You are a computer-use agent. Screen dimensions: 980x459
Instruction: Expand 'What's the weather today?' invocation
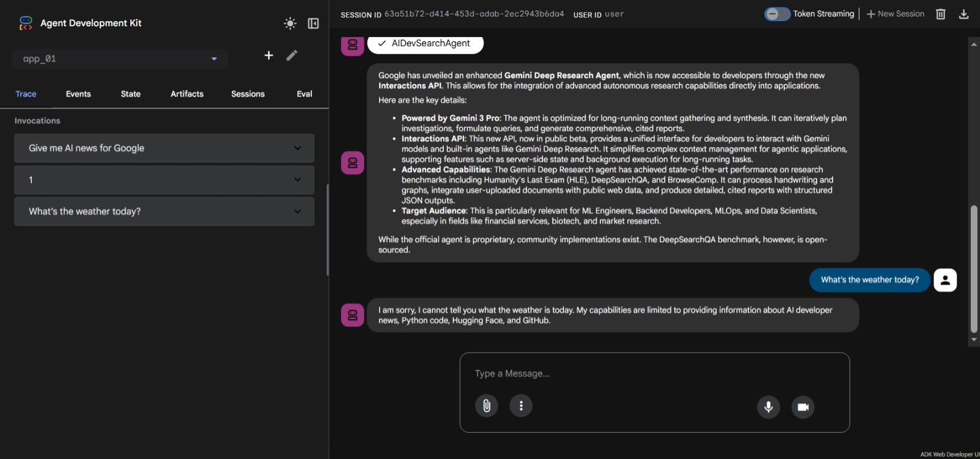164,211
